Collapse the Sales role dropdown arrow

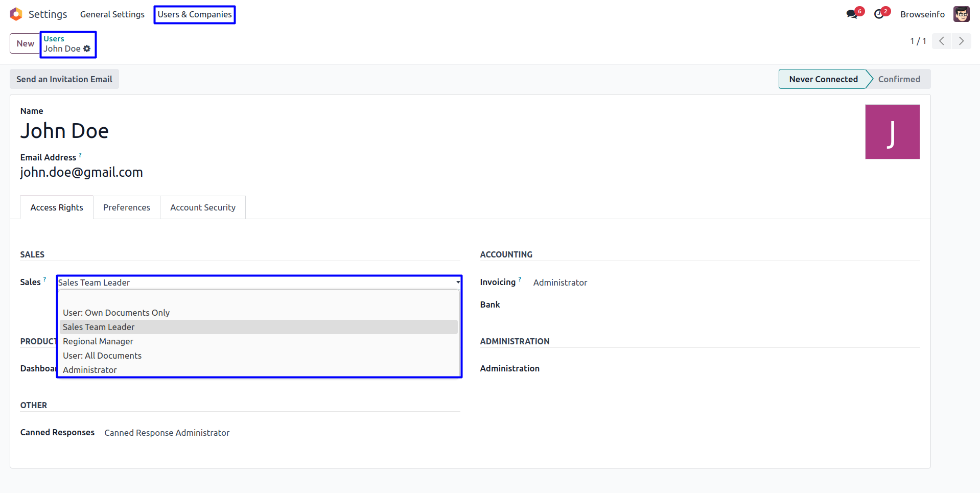[x=458, y=283]
